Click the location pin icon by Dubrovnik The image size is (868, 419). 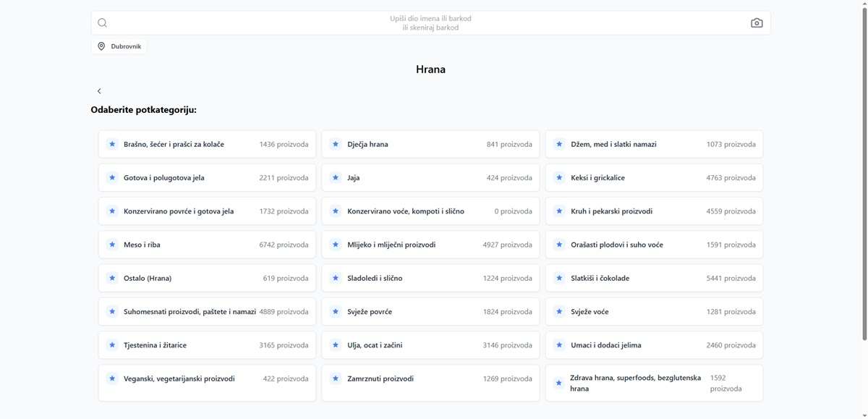(101, 46)
